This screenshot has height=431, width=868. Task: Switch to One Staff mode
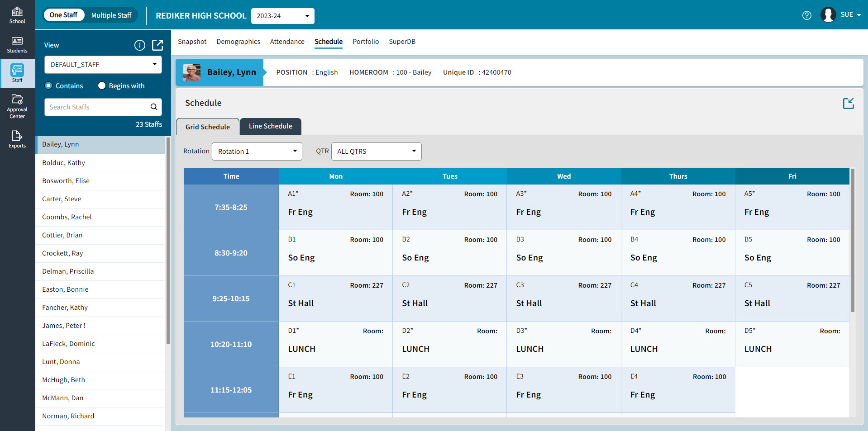(x=63, y=15)
